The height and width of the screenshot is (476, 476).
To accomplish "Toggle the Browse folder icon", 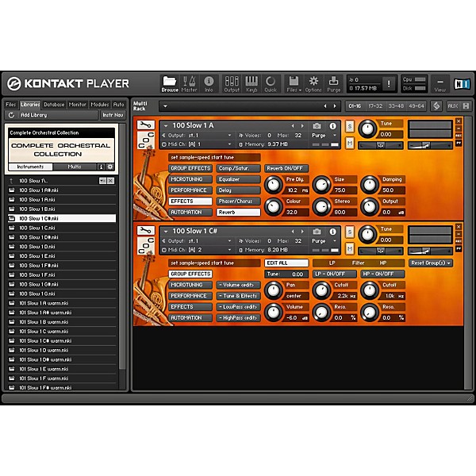I will [170, 83].
